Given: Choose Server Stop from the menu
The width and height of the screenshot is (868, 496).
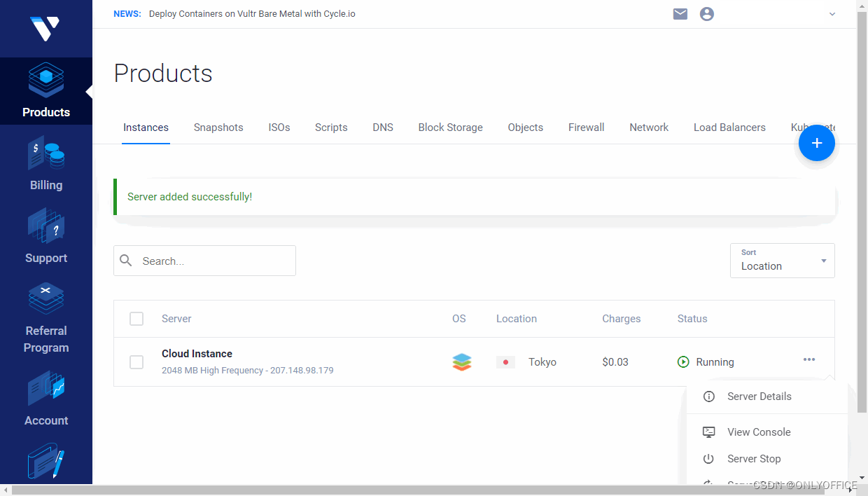Looking at the screenshot, I should 766,459.
